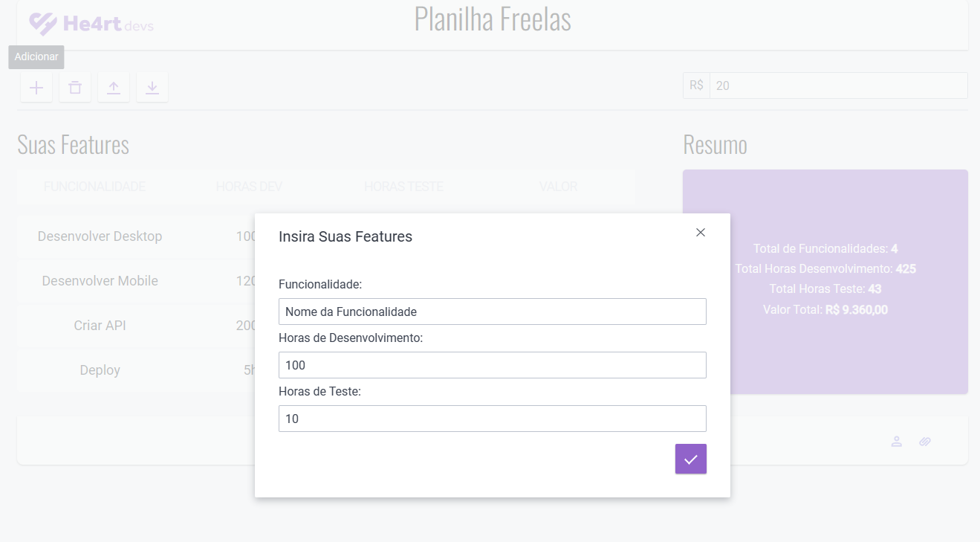Screen dimensions: 980x542
Task: Confirm with the purple checkmark button
Action: [690, 459]
